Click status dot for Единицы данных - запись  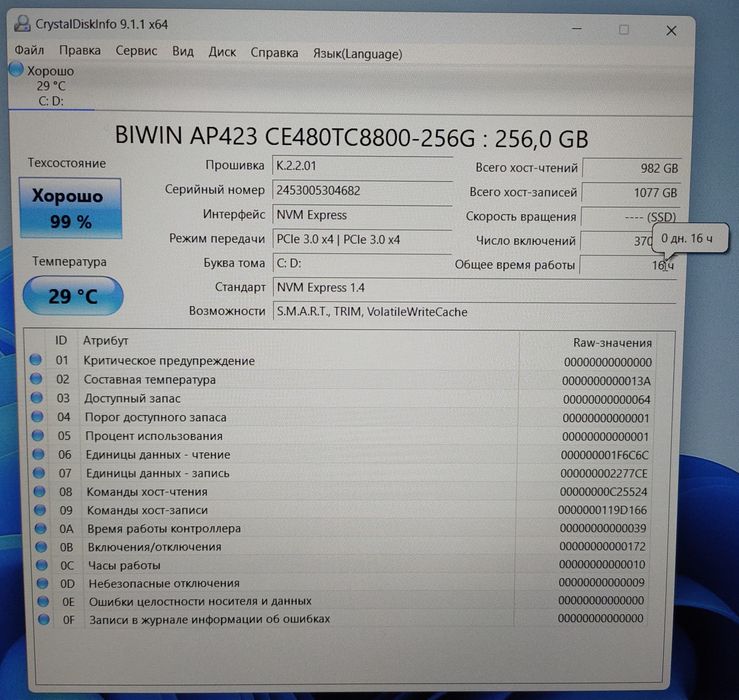[39, 472]
